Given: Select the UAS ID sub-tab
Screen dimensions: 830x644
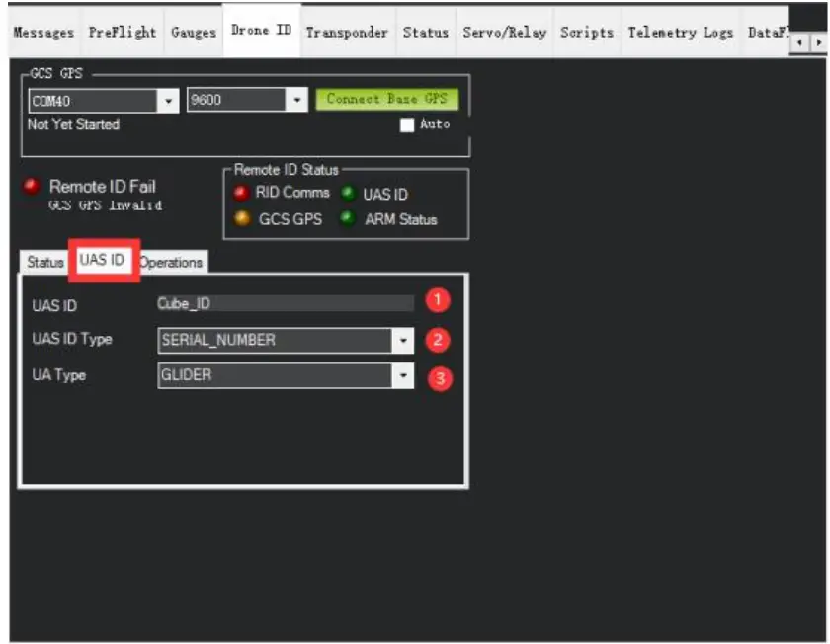Looking at the screenshot, I should (x=102, y=260).
